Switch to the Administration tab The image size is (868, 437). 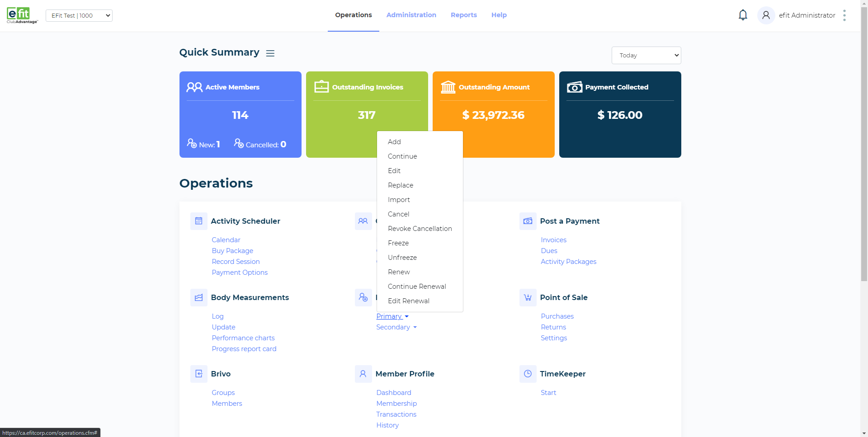pyautogui.click(x=411, y=15)
